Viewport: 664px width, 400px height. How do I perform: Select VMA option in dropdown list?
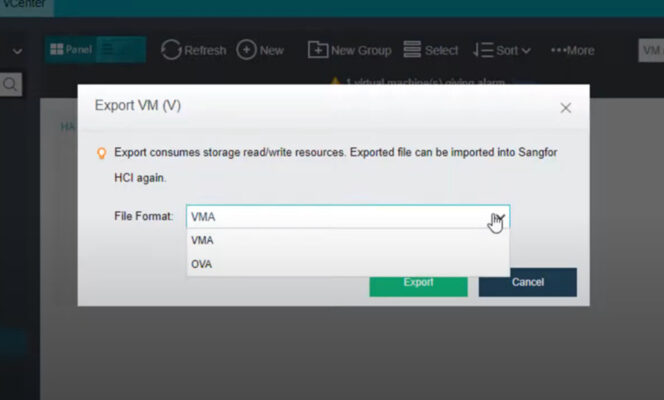(348, 240)
